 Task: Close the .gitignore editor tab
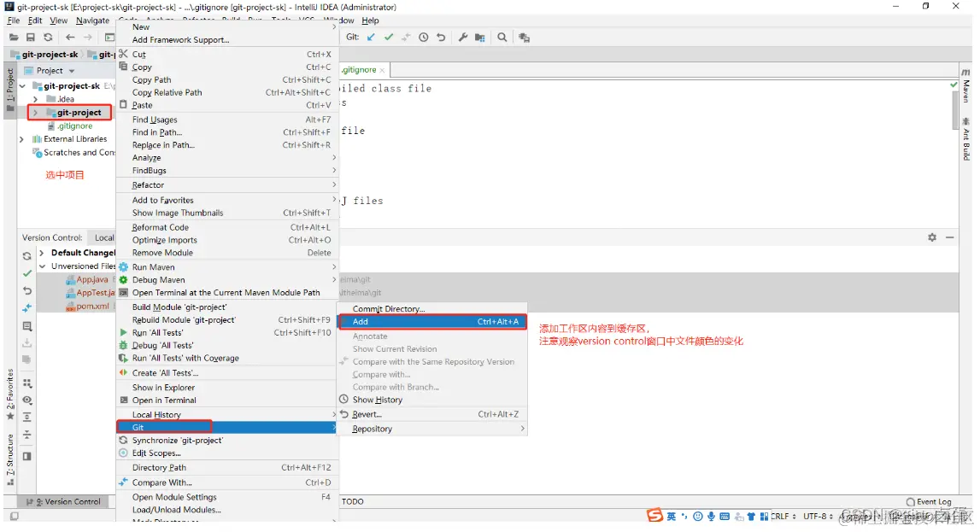tap(382, 70)
